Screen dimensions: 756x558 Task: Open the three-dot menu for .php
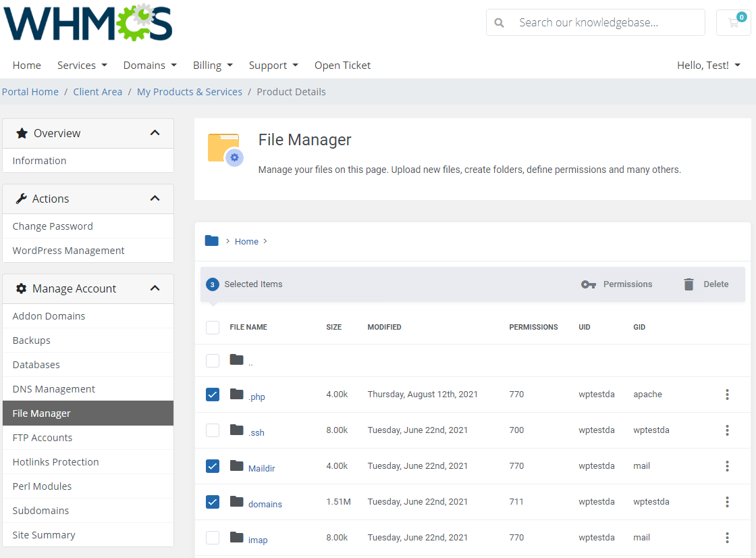(x=727, y=395)
